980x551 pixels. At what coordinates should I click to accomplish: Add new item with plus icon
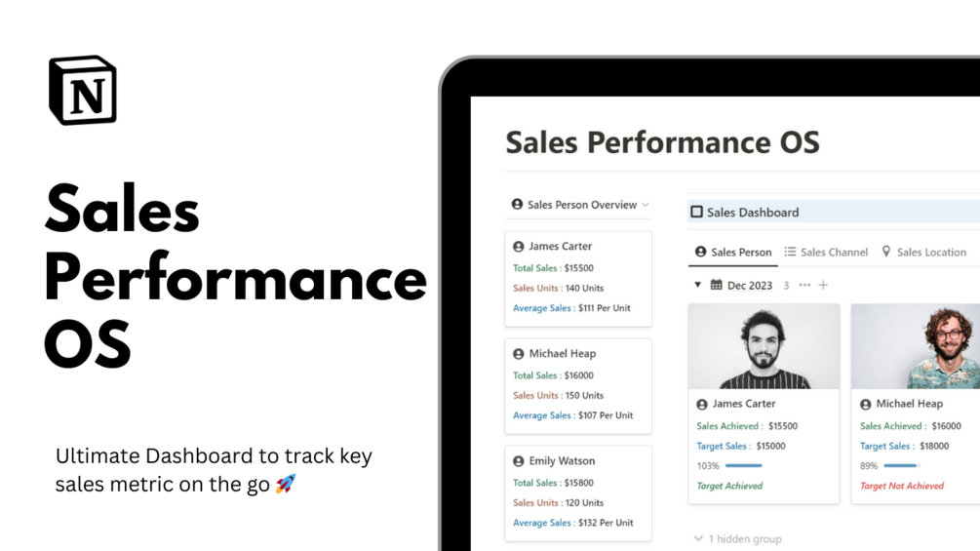823,285
